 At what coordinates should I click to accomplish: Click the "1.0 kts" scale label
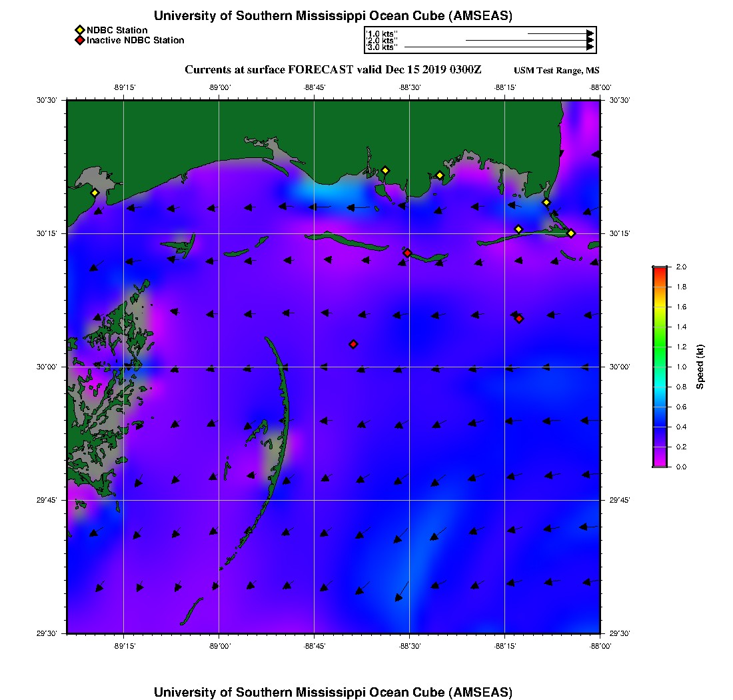point(382,34)
